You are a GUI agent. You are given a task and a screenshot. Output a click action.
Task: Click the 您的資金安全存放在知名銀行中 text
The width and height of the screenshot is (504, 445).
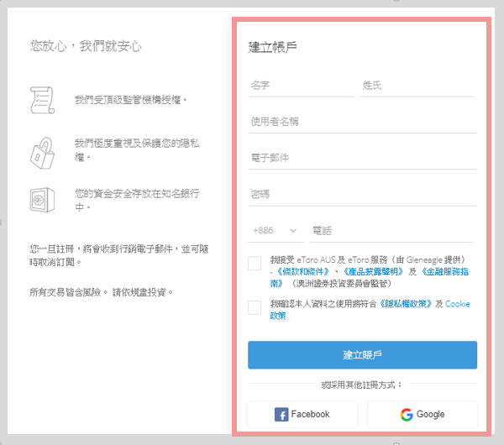tap(137, 200)
